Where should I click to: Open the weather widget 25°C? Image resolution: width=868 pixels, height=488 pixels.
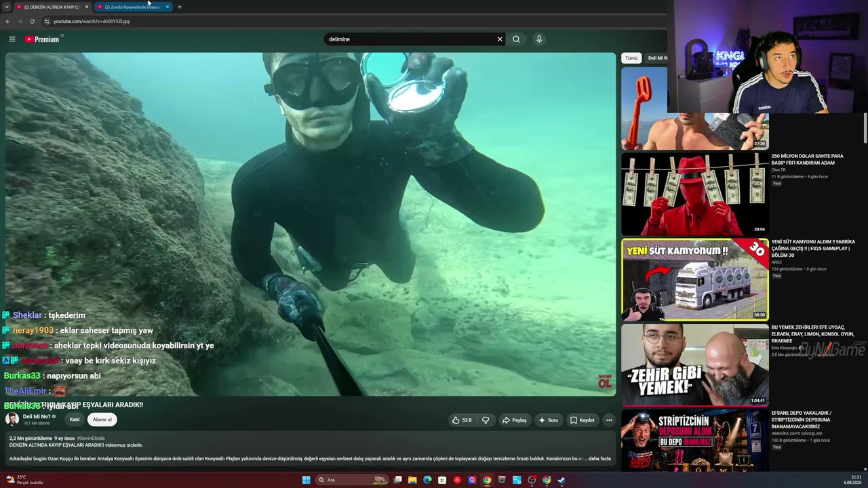[x=23, y=480]
